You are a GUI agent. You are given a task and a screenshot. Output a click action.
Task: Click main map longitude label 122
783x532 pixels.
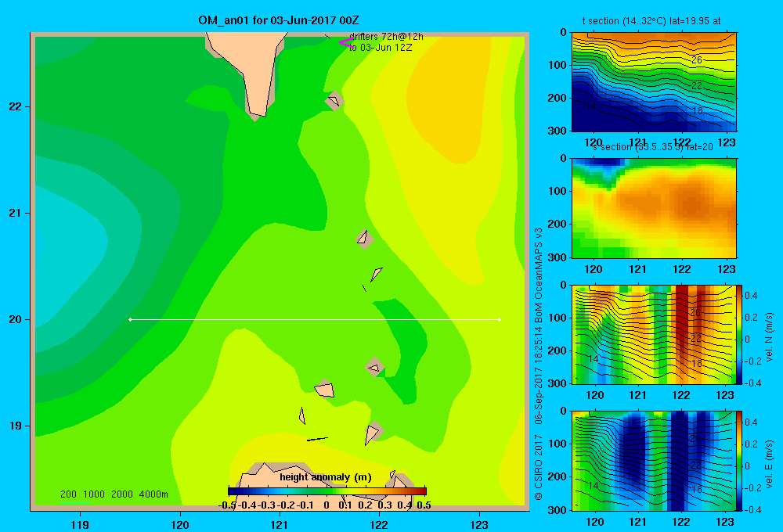[379, 524]
